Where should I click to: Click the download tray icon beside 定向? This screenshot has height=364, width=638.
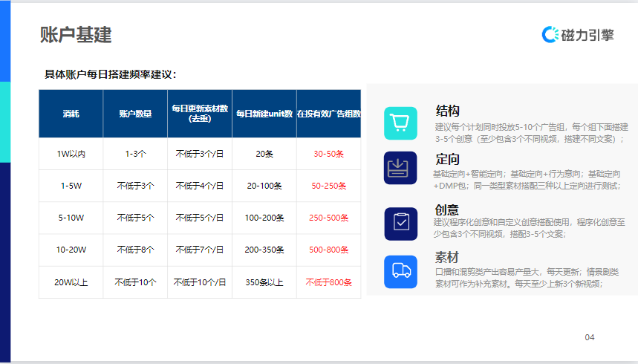click(x=400, y=168)
